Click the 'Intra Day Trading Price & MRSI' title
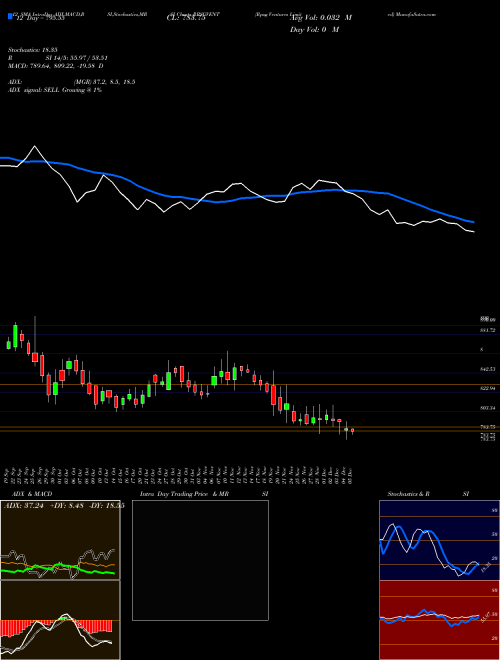 click(204, 494)
